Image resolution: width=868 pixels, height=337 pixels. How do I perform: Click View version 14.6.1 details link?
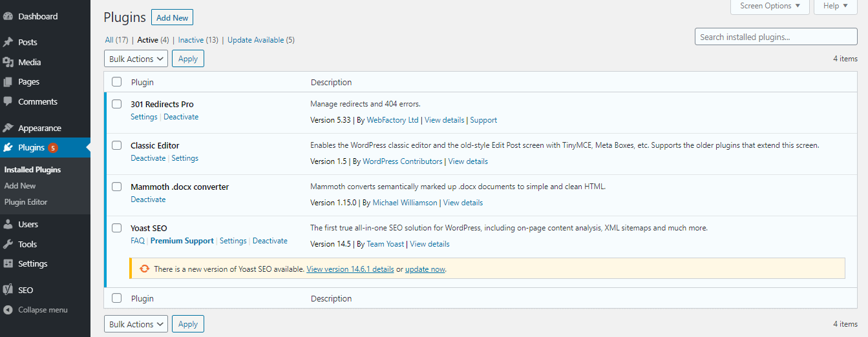point(350,269)
